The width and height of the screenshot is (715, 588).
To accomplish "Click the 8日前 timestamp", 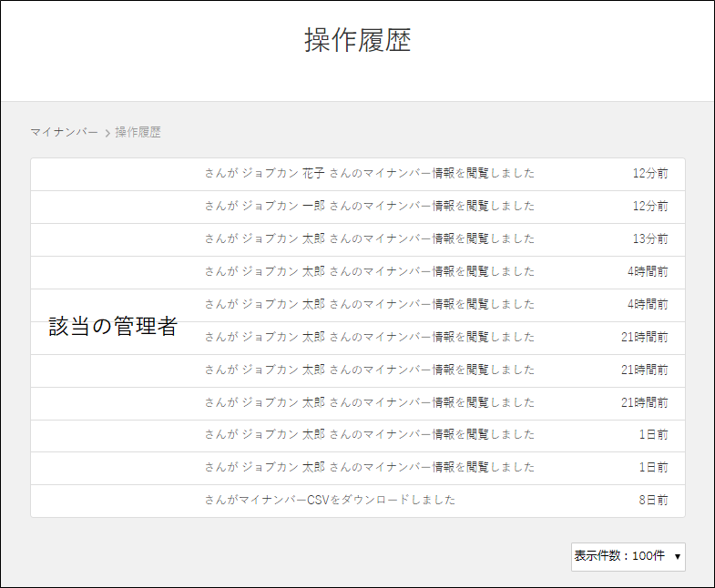I will (x=653, y=500).
